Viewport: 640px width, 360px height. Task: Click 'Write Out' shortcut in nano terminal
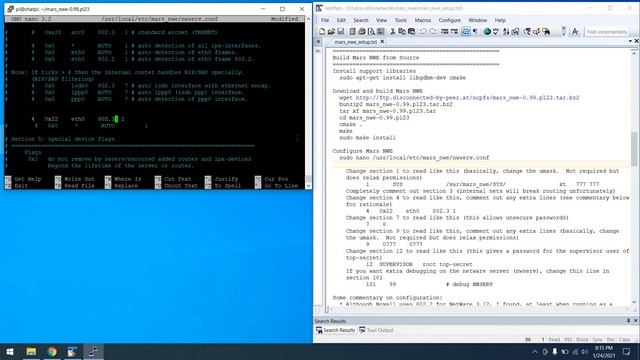pyautogui.click(x=79, y=179)
